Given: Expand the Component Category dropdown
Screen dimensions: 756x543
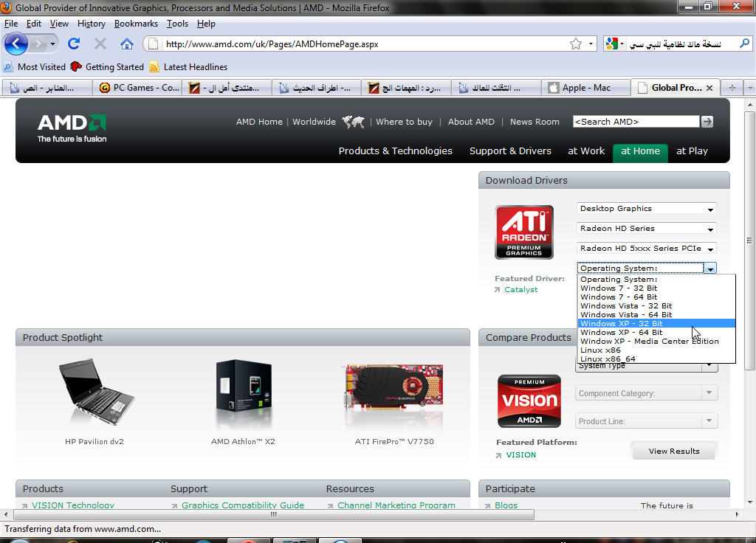Looking at the screenshot, I should tap(646, 393).
